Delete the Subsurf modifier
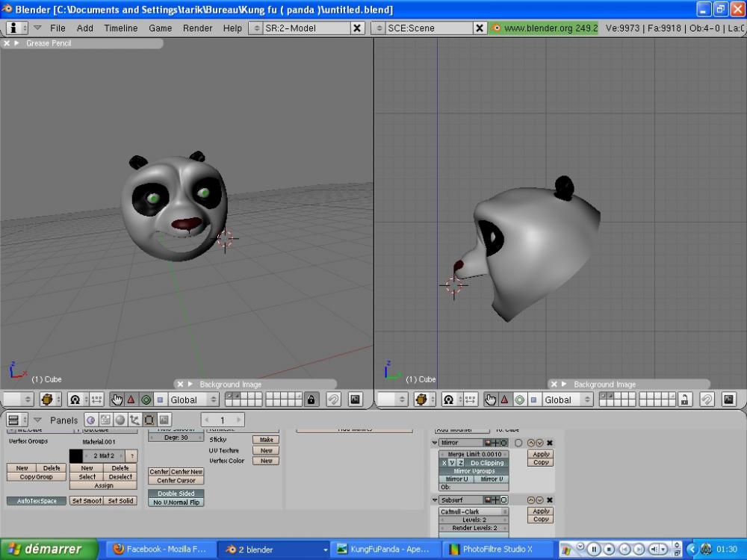This screenshot has height=560, width=747. coord(550,500)
